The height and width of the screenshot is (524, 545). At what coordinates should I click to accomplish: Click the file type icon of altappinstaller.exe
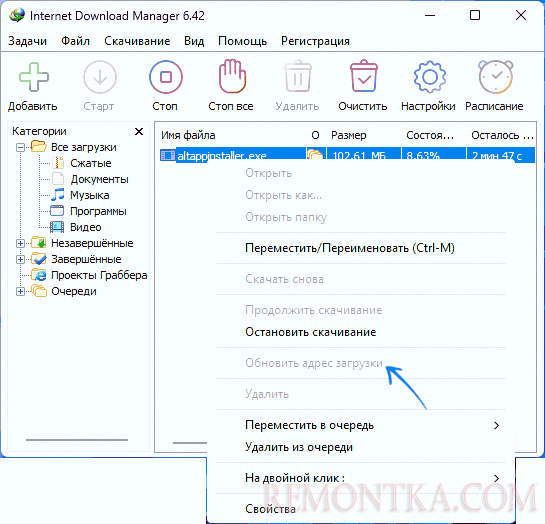pos(168,155)
